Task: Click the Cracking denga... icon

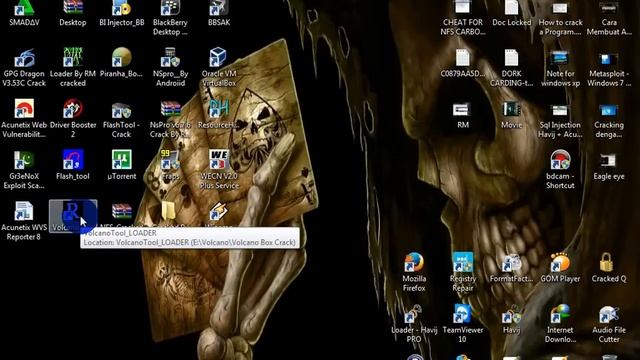Action: point(609,109)
